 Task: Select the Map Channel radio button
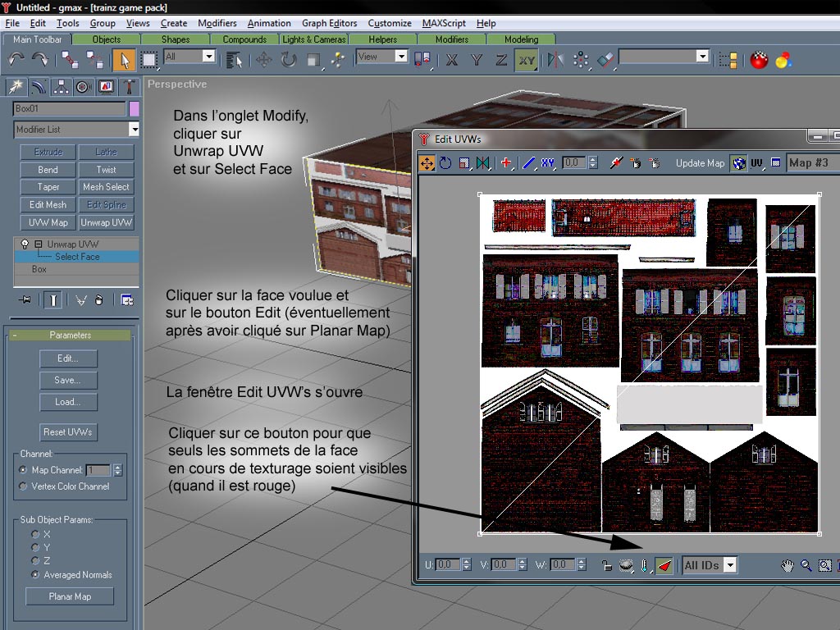[23, 470]
